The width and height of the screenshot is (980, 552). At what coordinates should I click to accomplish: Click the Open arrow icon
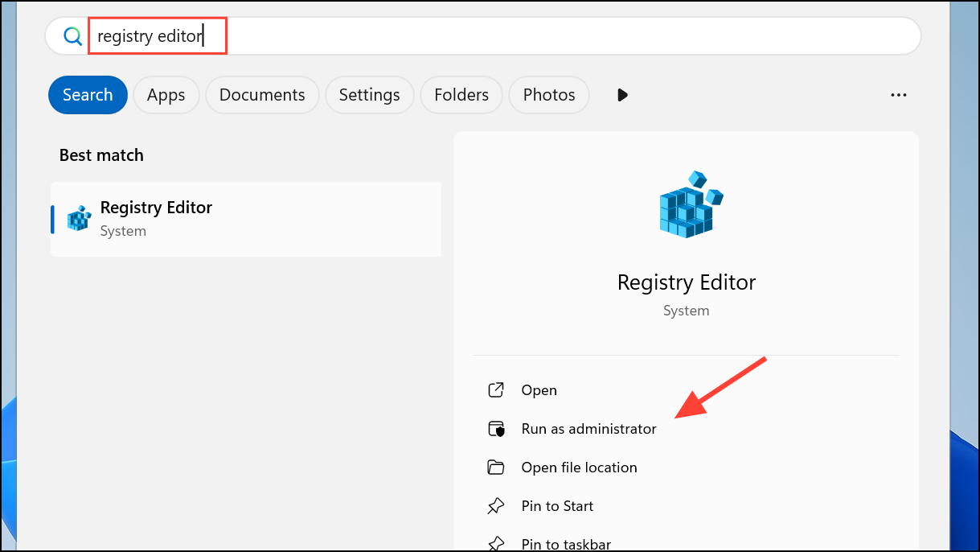496,390
